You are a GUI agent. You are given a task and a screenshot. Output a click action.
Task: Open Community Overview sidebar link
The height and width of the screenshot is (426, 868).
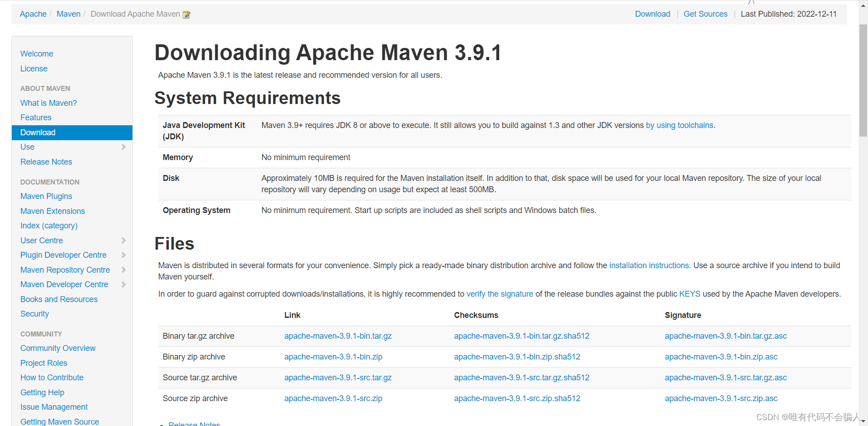pyautogui.click(x=58, y=348)
